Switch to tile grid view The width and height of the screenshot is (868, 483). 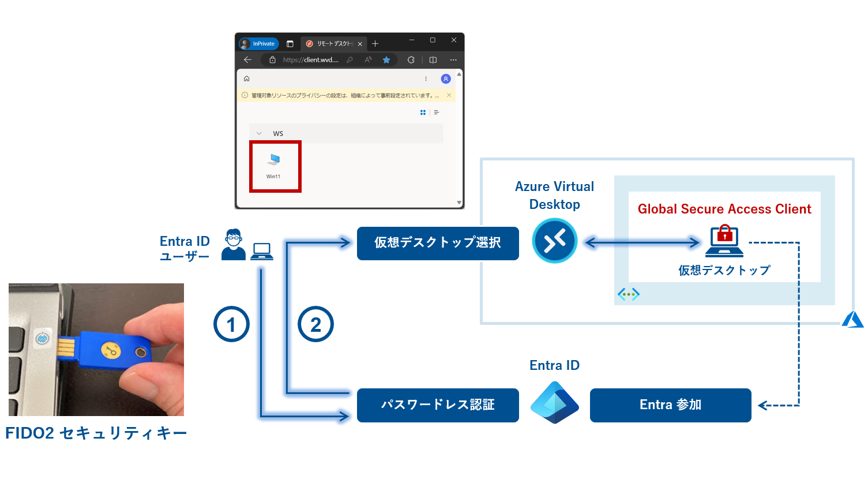click(423, 113)
